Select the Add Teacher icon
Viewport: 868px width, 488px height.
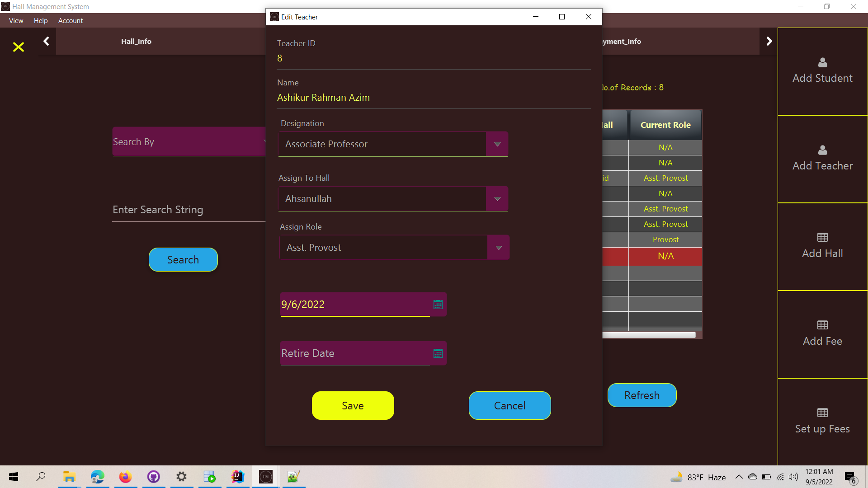822,150
